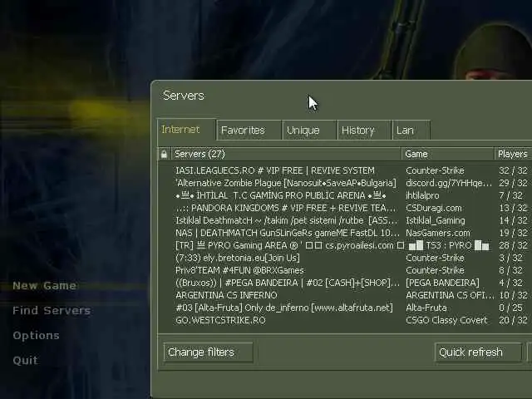
Task: Open the Favorites tab
Action: click(249, 131)
